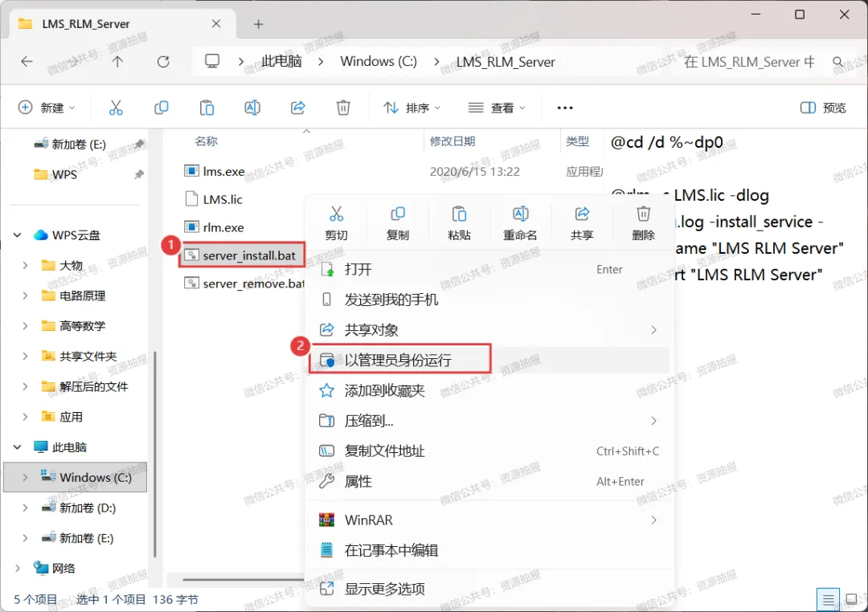868x612 pixels.
Task: Expand the 大物 folder node
Action: pos(25,266)
